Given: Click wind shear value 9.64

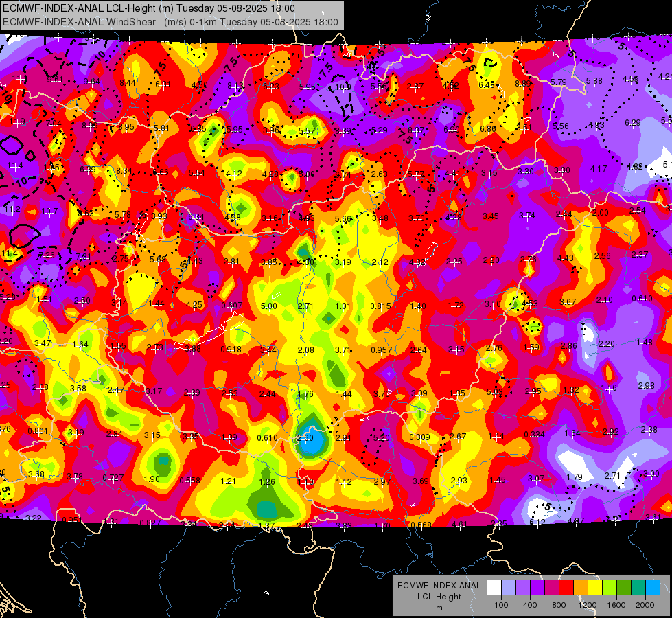Looking at the screenshot, I should [92, 82].
